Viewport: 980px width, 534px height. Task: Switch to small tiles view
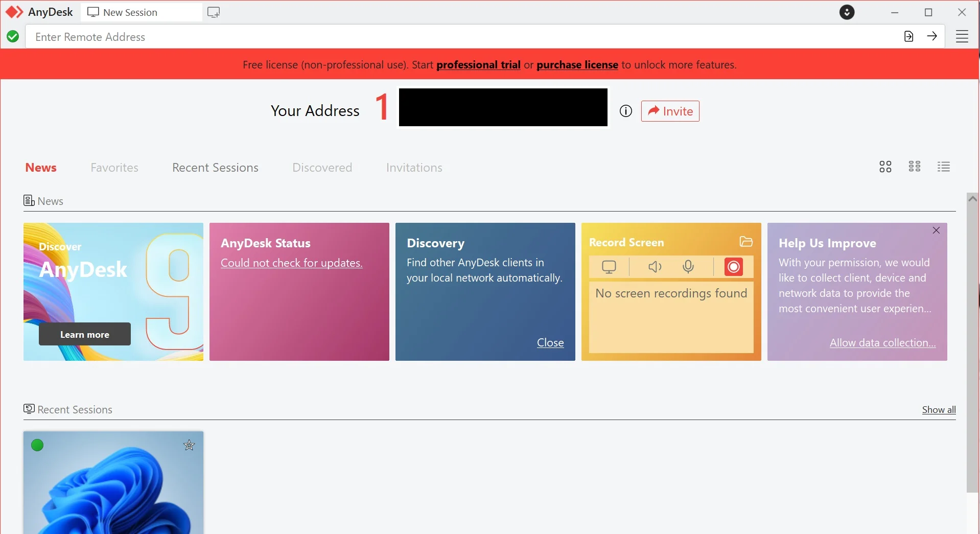coord(915,167)
